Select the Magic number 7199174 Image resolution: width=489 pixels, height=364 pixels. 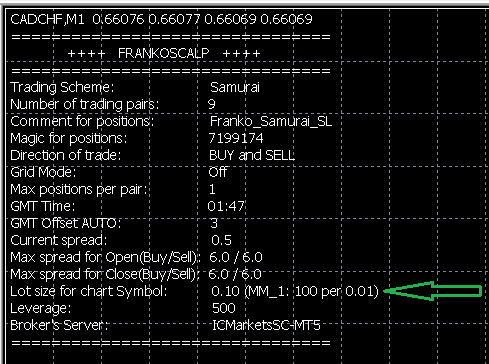[236, 138]
